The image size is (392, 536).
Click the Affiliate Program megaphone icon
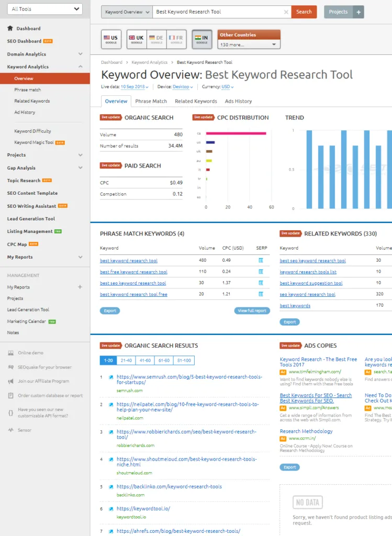click(x=11, y=381)
